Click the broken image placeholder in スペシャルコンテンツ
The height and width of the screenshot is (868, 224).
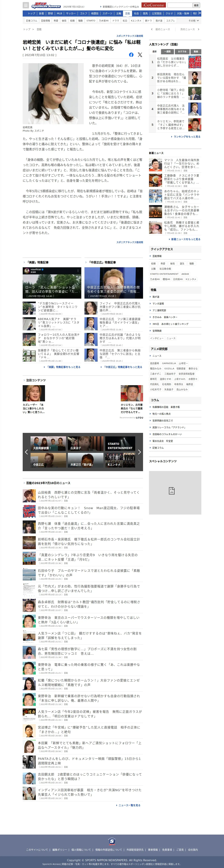pyautogui.click(x=175, y=492)
